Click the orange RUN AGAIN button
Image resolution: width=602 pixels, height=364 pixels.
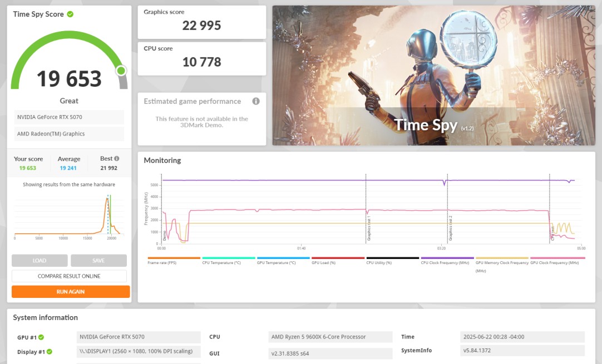(71, 292)
